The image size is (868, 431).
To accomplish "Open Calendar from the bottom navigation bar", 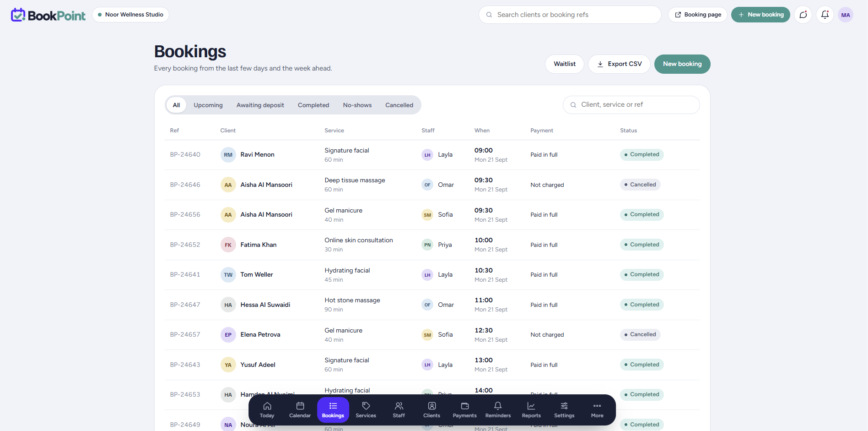I will pos(300,410).
